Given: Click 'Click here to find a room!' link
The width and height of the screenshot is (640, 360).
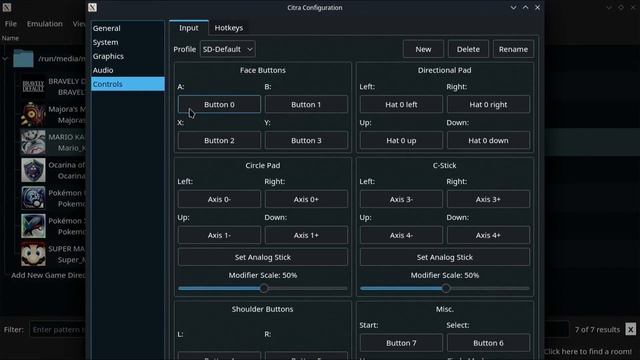Looking at the screenshot, I should click(588, 351).
